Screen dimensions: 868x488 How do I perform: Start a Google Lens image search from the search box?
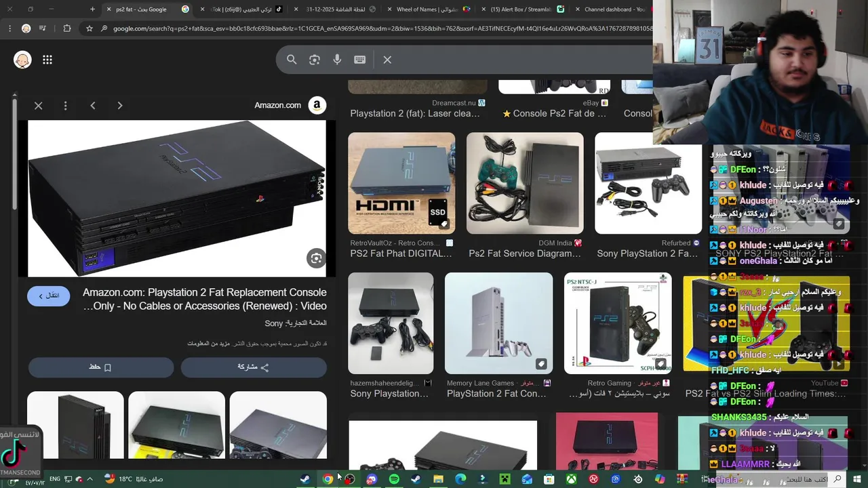(314, 60)
